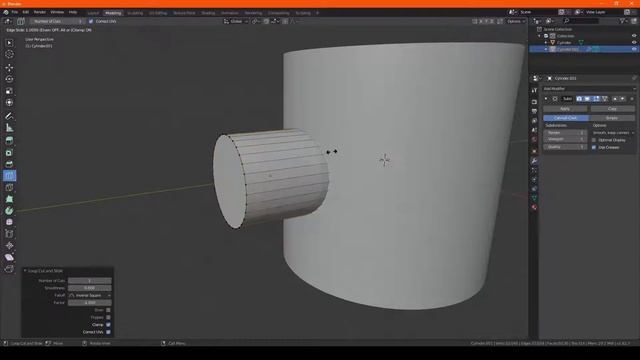Click the Number of Cuts operator field
The height and width of the screenshot is (360, 640).
(x=89, y=281)
